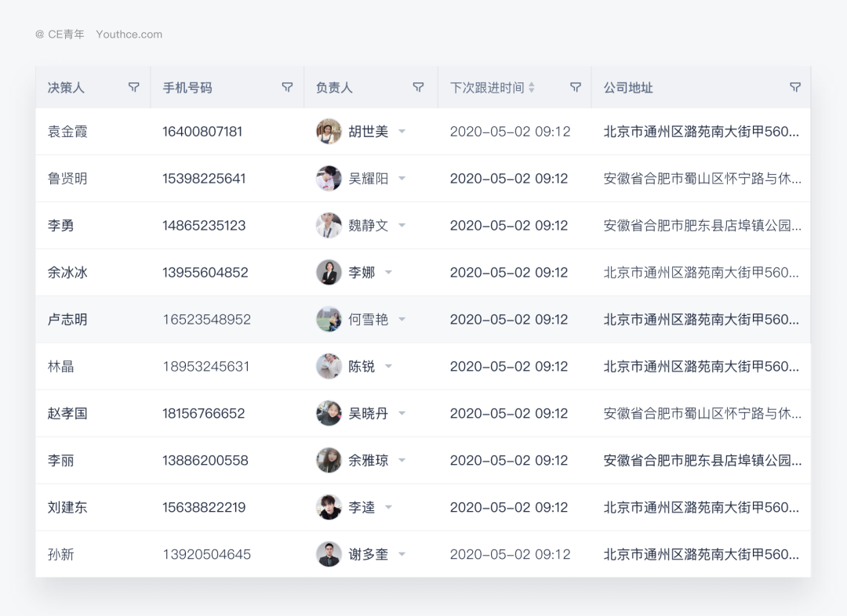The width and height of the screenshot is (847, 616).
Task: Expand the 魏静文 owner dropdown arrow
Action: coord(402,225)
